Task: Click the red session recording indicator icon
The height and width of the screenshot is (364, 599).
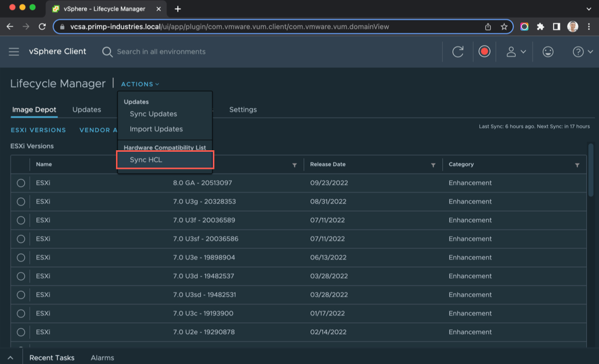Action: (484, 51)
